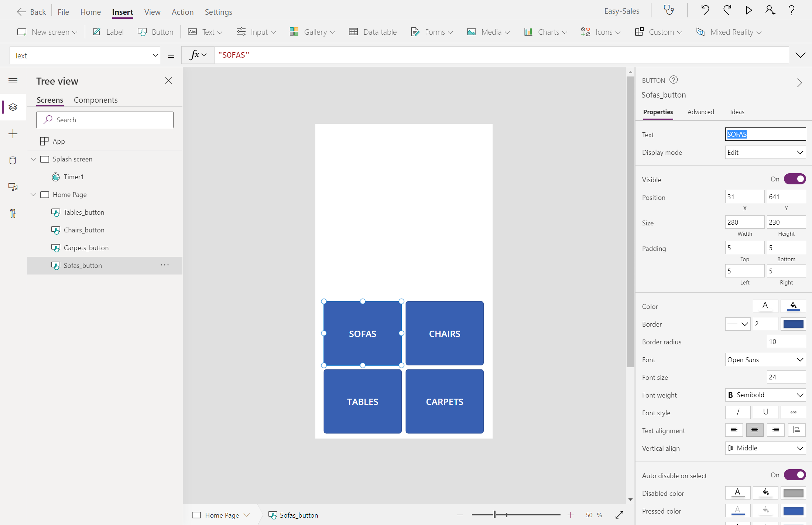Insert a Label control
This screenshot has height=525, width=812.
tap(108, 32)
